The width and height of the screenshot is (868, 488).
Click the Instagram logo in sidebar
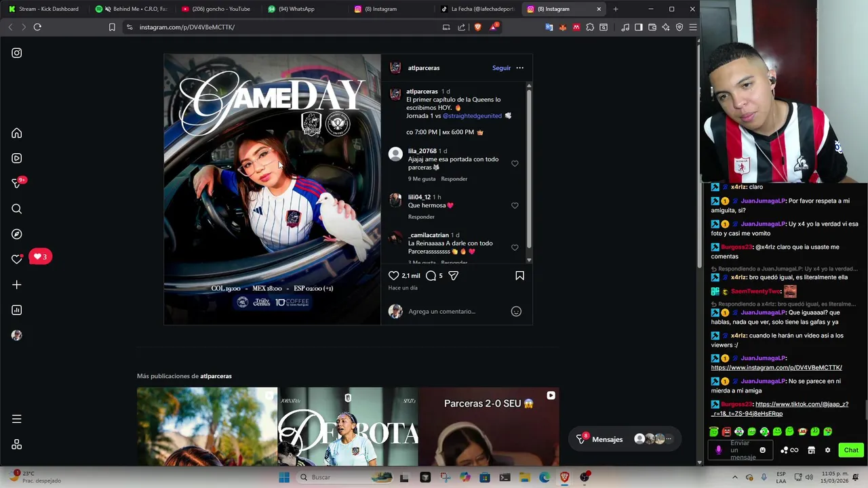[17, 53]
